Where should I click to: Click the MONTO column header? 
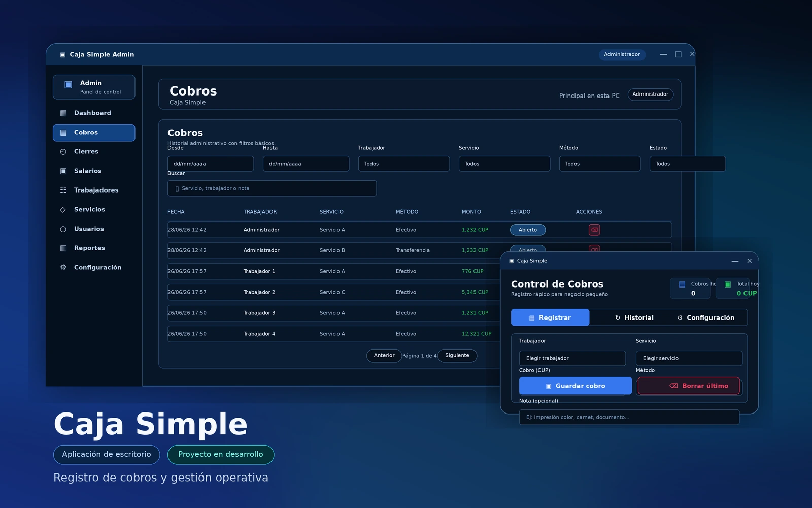pyautogui.click(x=471, y=212)
